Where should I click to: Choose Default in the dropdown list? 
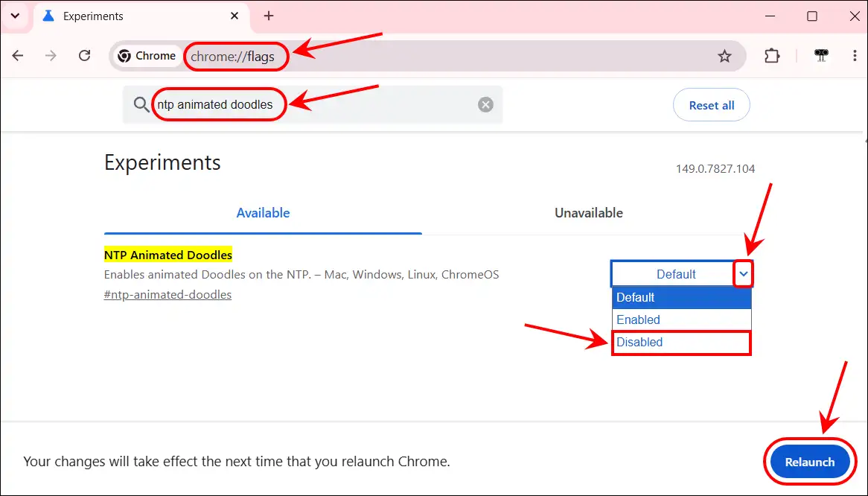pos(681,298)
